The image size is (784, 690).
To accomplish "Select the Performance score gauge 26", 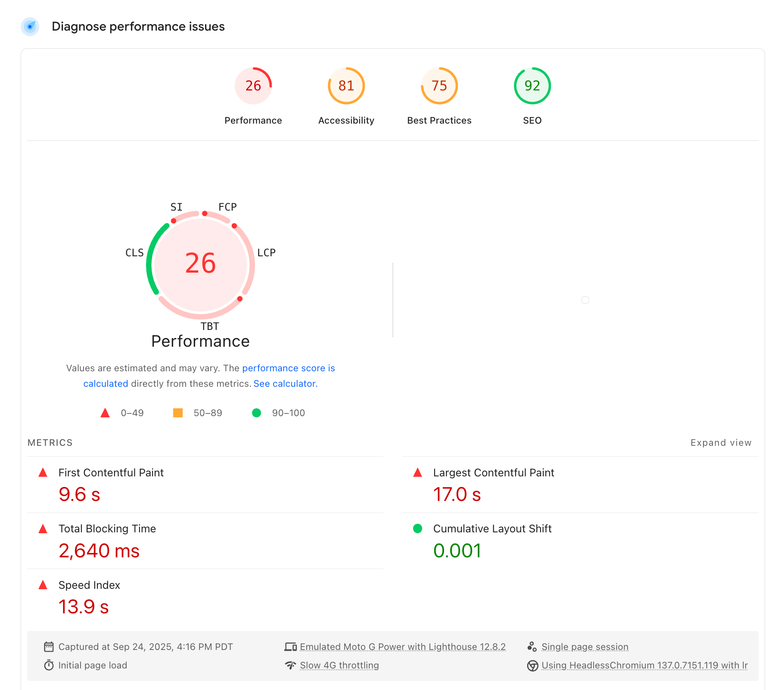I will pos(253,86).
